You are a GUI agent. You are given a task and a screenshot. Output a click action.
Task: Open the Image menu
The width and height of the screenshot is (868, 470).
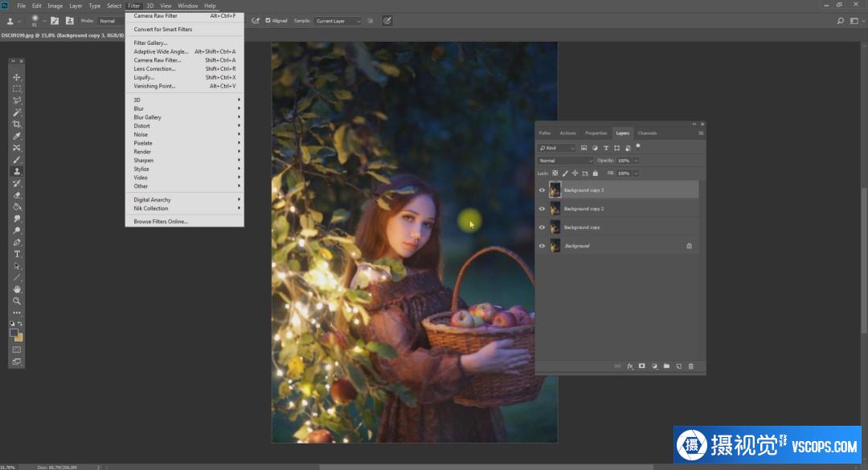(55, 6)
